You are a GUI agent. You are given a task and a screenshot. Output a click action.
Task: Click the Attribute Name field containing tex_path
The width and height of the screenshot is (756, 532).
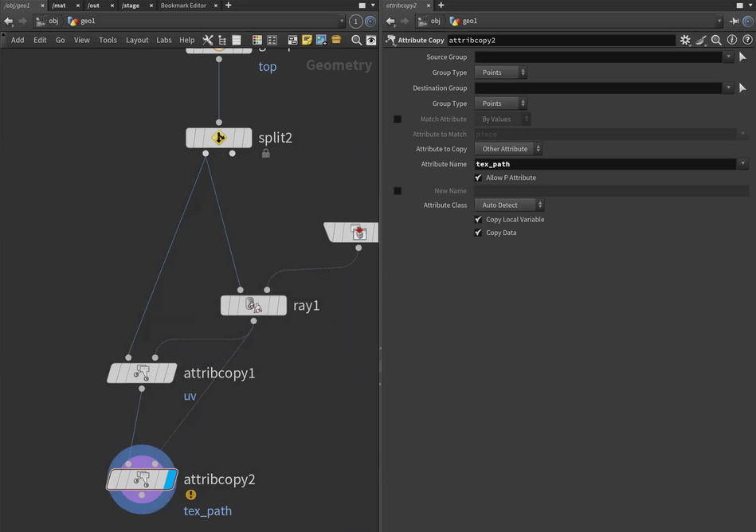[x=604, y=164]
